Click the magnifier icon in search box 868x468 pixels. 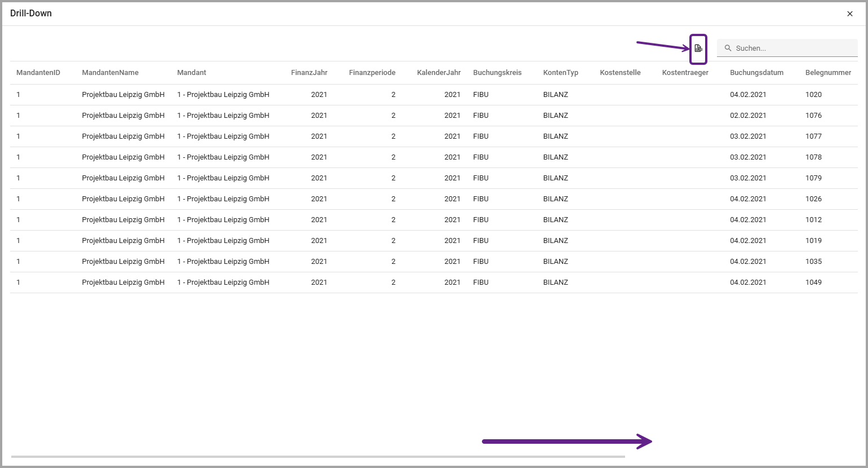point(728,48)
